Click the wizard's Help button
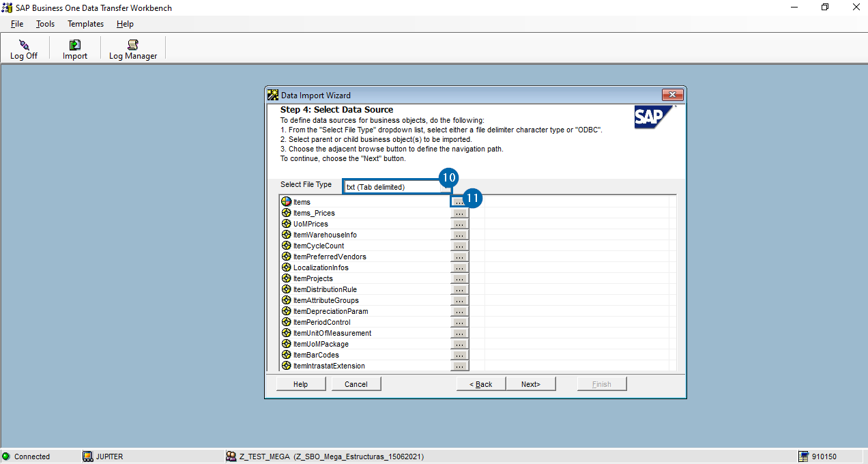Screen dimensions: 868x464 [301, 384]
